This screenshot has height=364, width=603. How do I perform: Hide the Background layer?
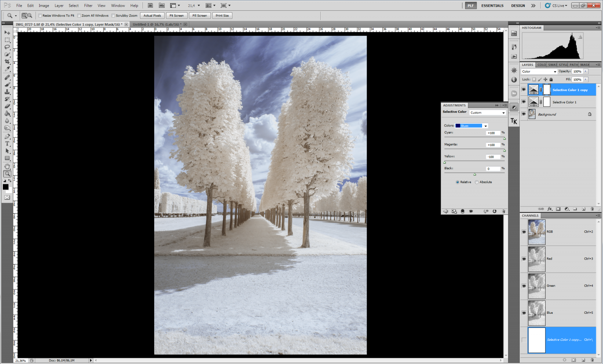click(524, 114)
